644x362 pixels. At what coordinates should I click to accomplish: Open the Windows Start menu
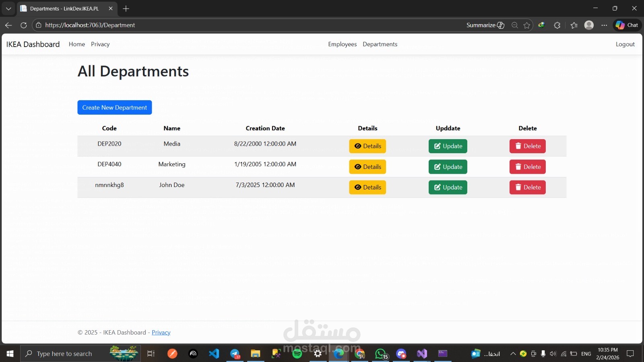[x=10, y=354]
